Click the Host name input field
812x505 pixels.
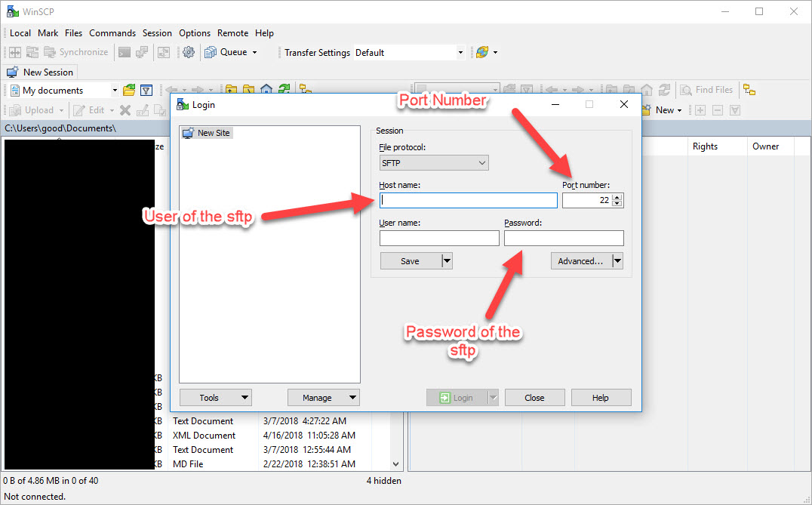click(x=468, y=201)
